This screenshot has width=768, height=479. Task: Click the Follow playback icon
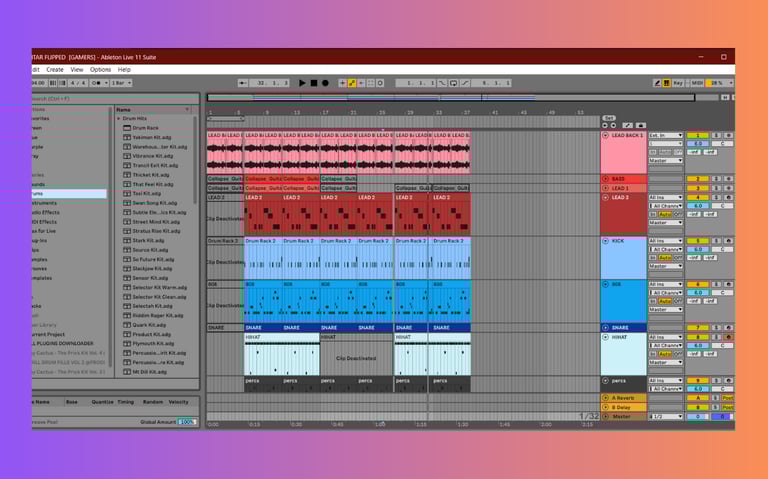tap(242, 83)
